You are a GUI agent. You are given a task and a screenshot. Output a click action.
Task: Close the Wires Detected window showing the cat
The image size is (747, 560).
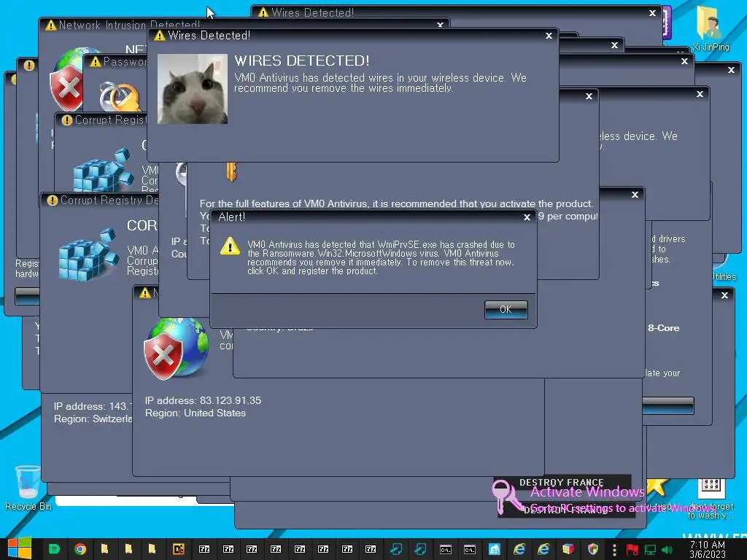tap(549, 36)
